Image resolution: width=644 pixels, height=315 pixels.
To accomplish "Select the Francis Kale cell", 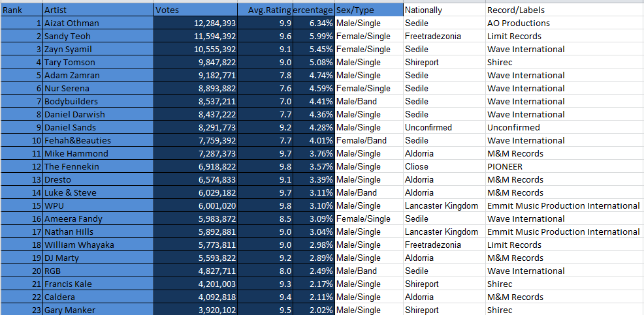I will click(x=99, y=284).
